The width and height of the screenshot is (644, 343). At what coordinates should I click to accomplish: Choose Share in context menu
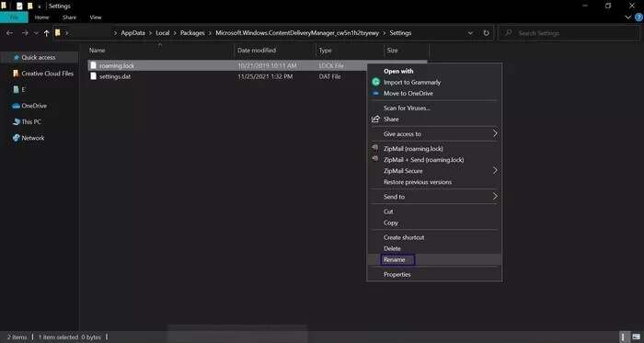[x=433, y=119]
